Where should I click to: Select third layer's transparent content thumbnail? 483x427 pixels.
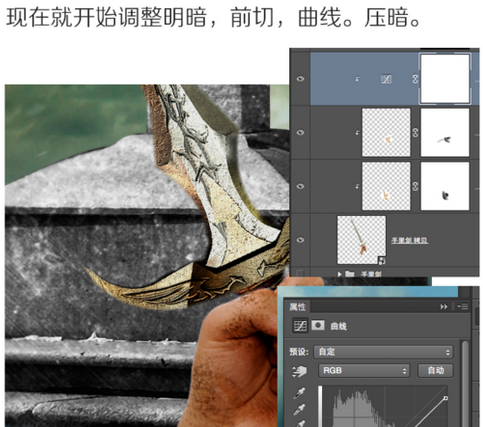point(386,186)
